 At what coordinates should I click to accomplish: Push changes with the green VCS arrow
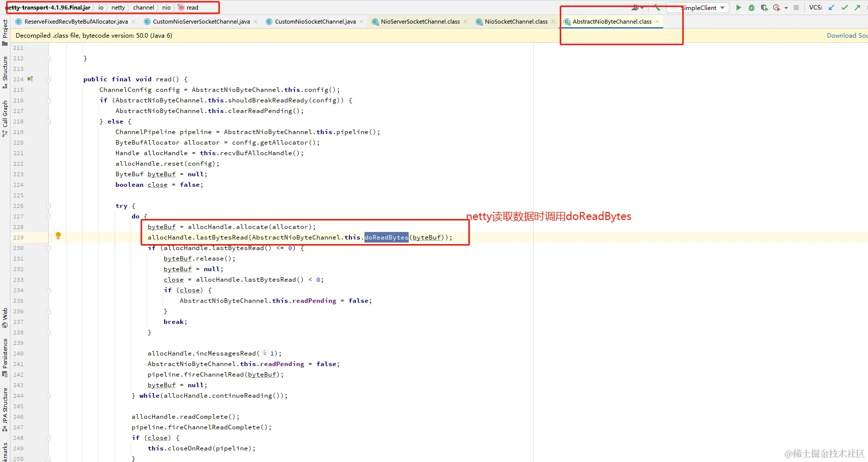coord(857,8)
